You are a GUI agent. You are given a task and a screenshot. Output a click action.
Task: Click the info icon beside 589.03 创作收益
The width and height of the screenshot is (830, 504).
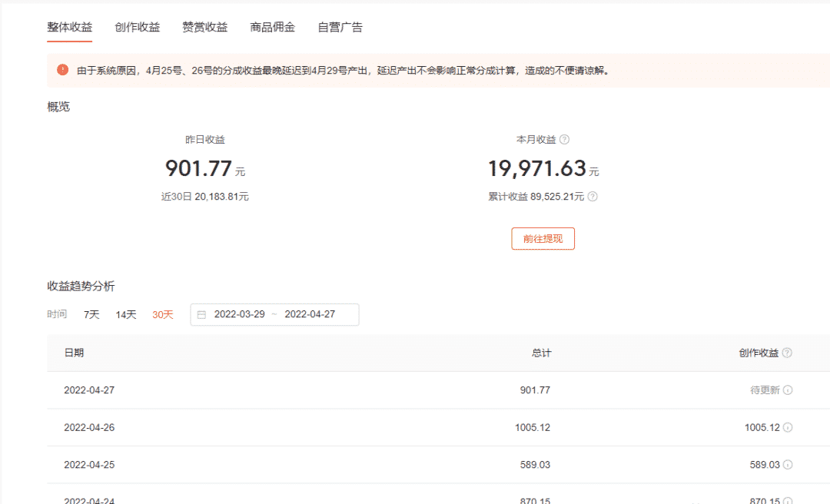click(x=788, y=465)
